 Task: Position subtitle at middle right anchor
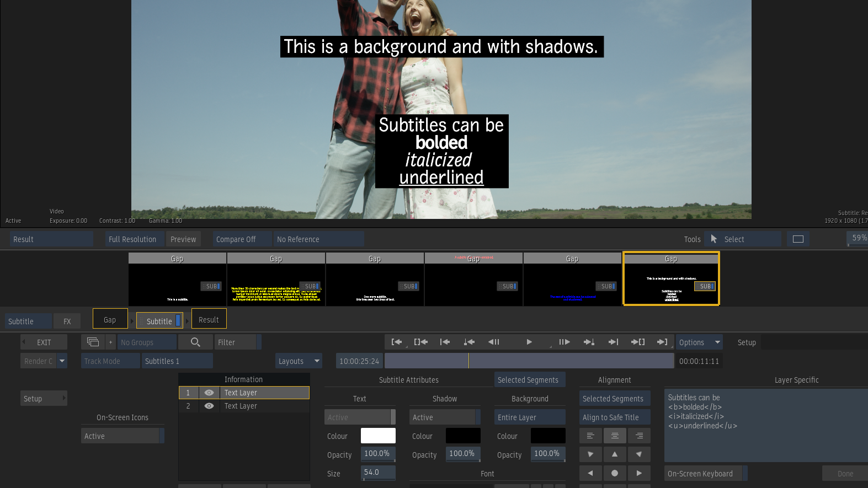coord(639,473)
